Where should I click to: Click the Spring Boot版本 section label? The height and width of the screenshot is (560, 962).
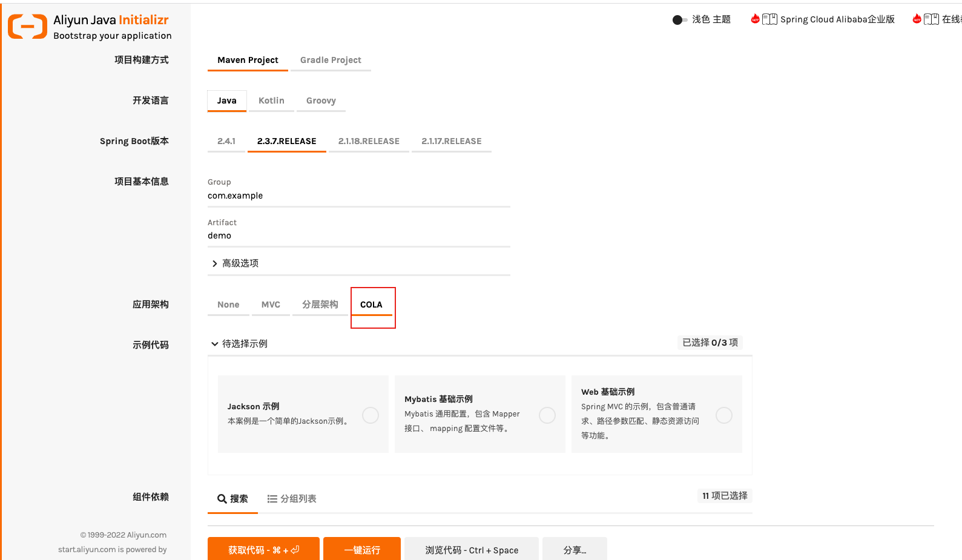(x=134, y=141)
